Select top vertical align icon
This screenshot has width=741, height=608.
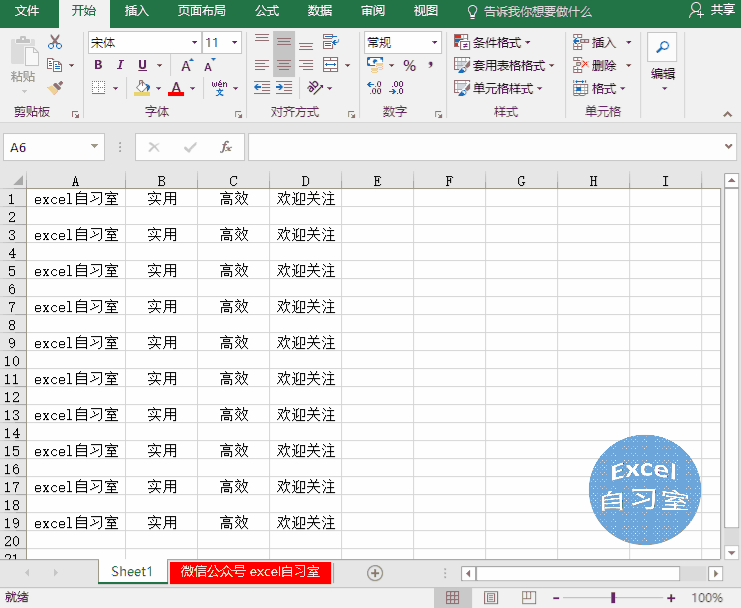pos(261,42)
